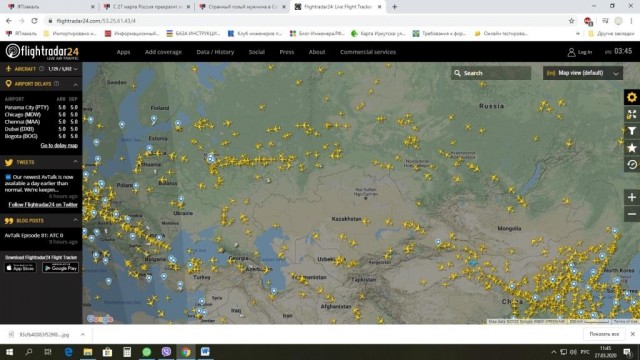This screenshot has height=360, width=640.
Task: Open Add coverage menu
Action: pos(163,52)
